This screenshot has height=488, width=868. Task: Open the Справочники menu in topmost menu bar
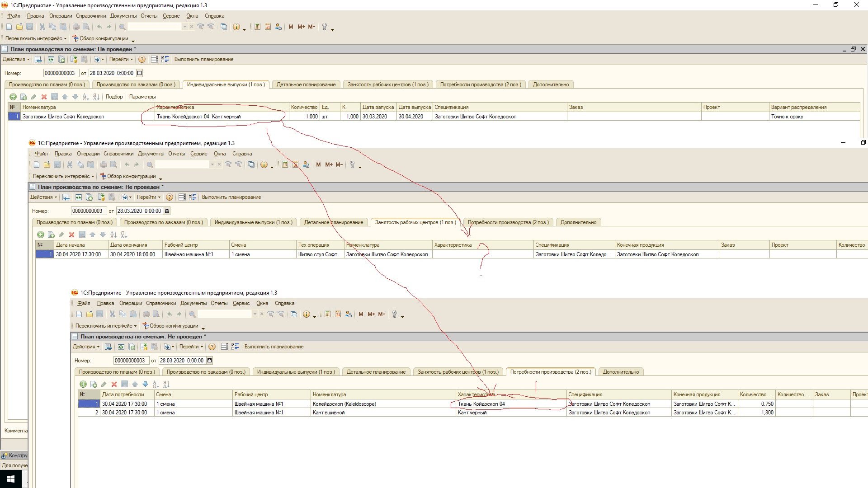coord(91,16)
